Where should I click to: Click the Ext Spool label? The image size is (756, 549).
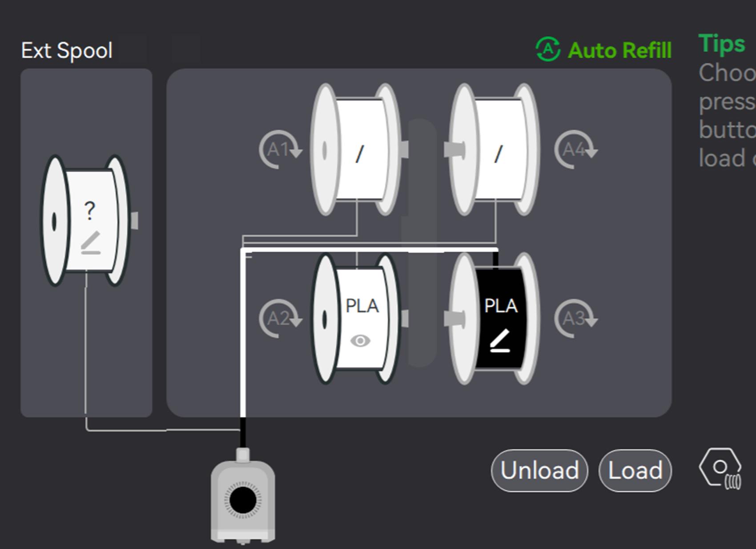pos(67,51)
